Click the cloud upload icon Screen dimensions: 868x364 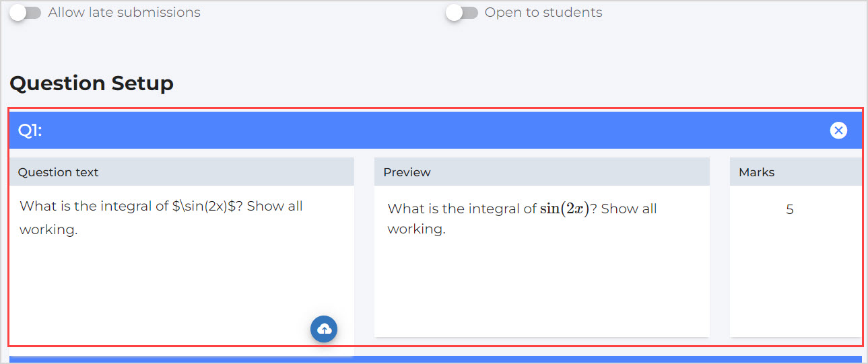[x=324, y=329]
